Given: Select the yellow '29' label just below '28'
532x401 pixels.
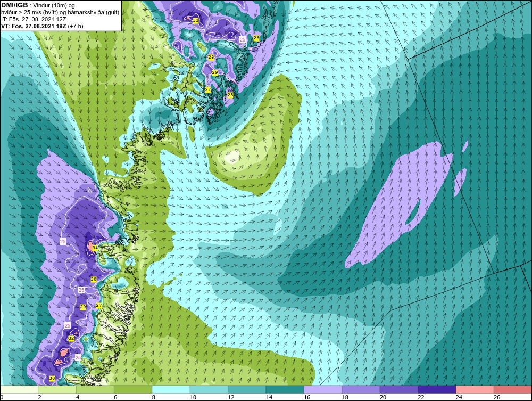Looking at the screenshot, I should 215,72.
